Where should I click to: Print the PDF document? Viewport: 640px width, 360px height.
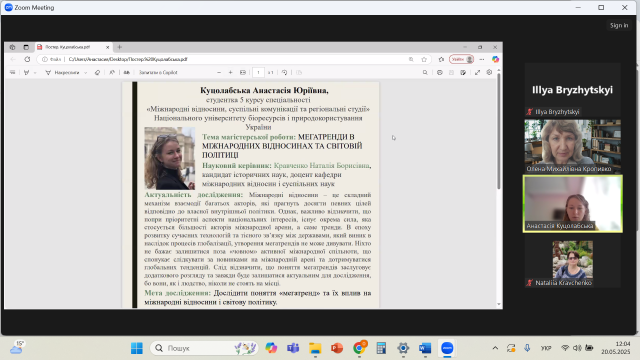440,72
